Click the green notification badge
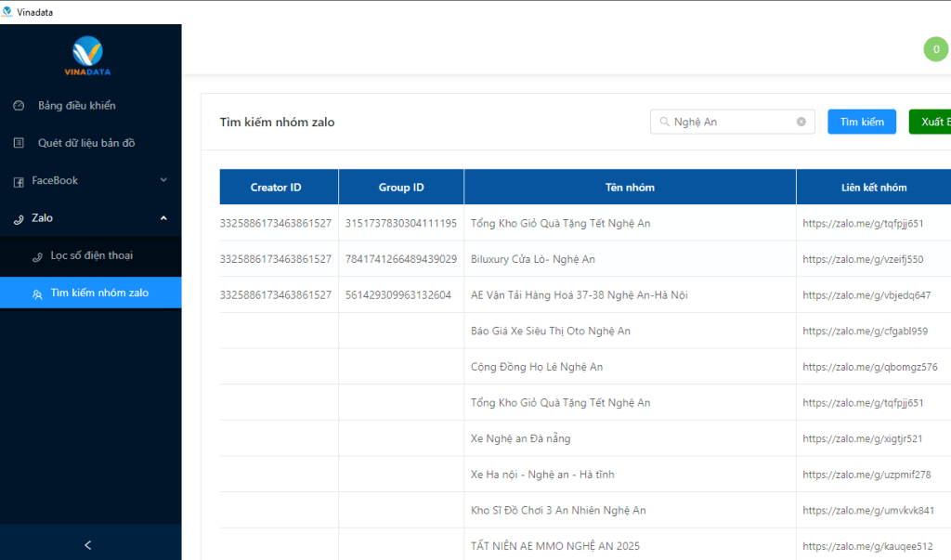 click(935, 49)
